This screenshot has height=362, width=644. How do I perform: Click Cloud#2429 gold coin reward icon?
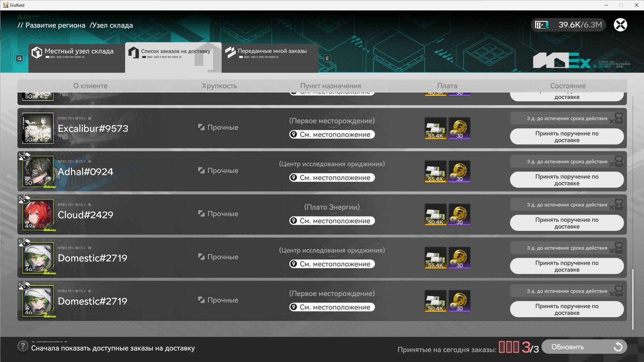tap(459, 215)
